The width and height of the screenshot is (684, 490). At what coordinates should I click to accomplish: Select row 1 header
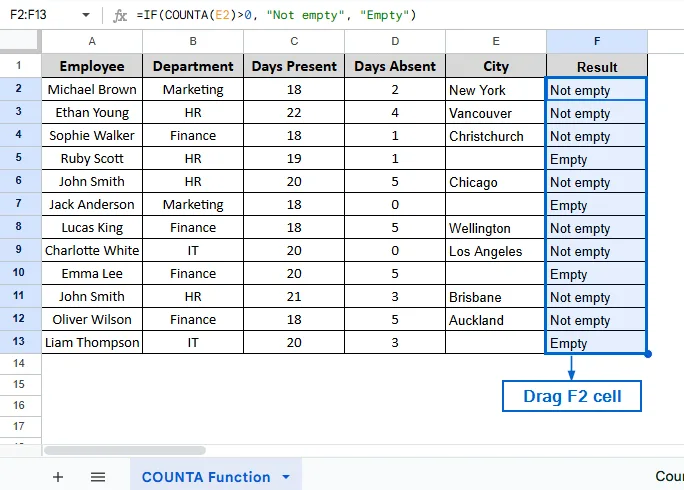(x=19, y=65)
